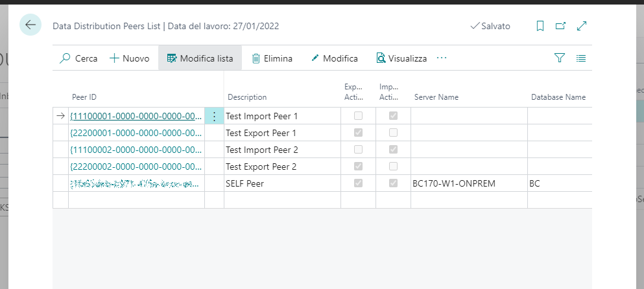Select the Modifica lista action
644x289 pixels.
(x=200, y=58)
